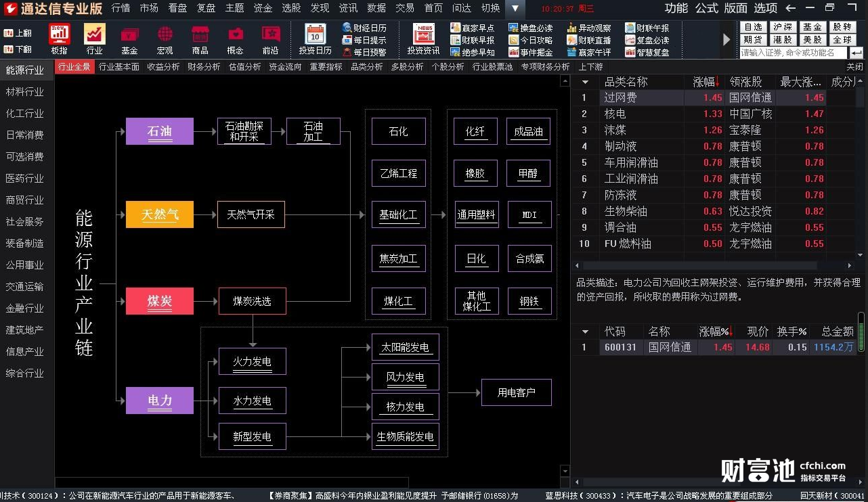Click the red 煤炭 node
The height and width of the screenshot is (502, 868).
[x=160, y=301]
